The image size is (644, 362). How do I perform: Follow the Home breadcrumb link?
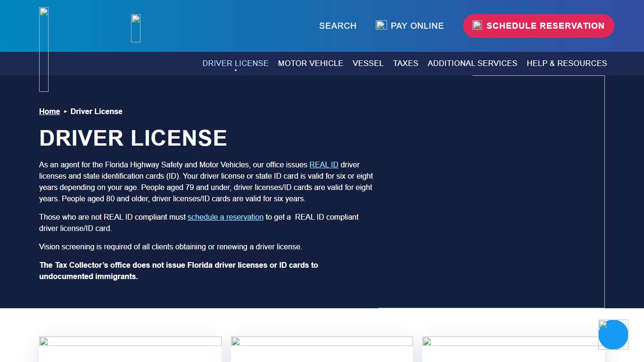(49, 111)
